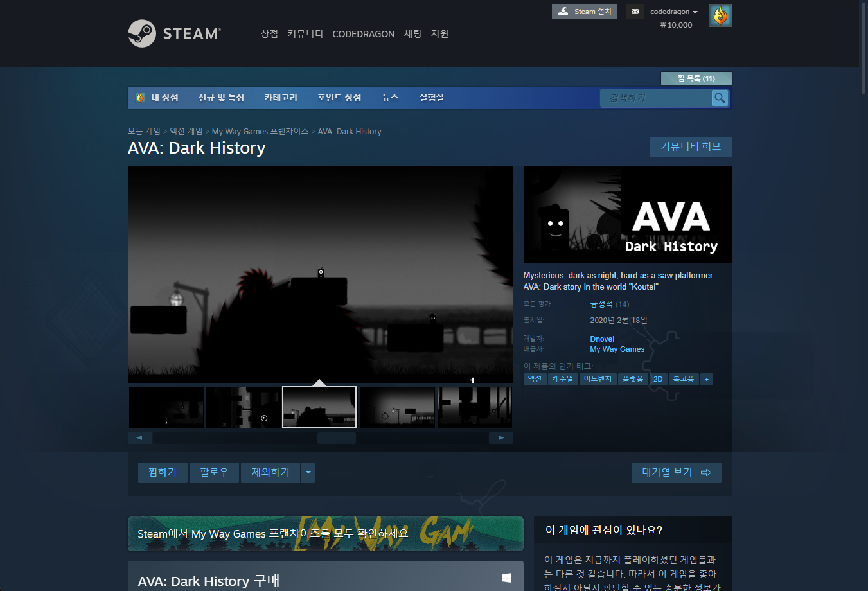This screenshot has width=868, height=591.
Task: Click the store search input field
Action: point(655,98)
